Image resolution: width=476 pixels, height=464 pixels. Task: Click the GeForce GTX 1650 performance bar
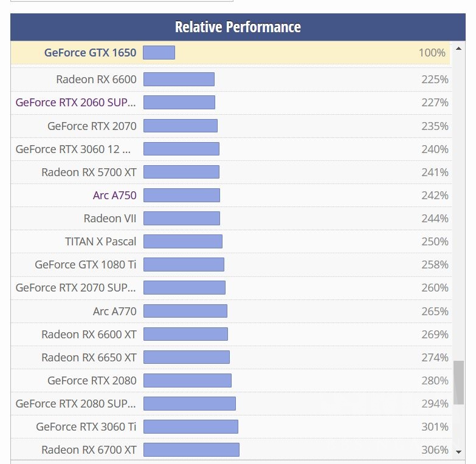click(x=159, y=53)
